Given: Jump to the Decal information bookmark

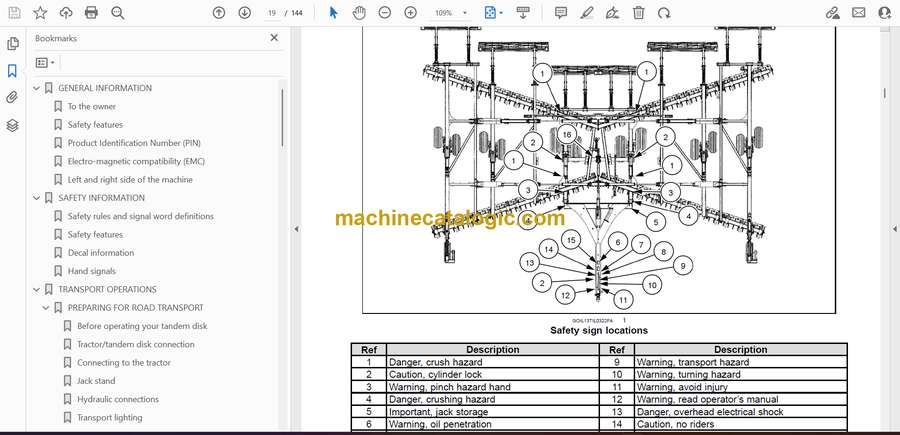Looking at the screenshot, I should coord(101,253).
